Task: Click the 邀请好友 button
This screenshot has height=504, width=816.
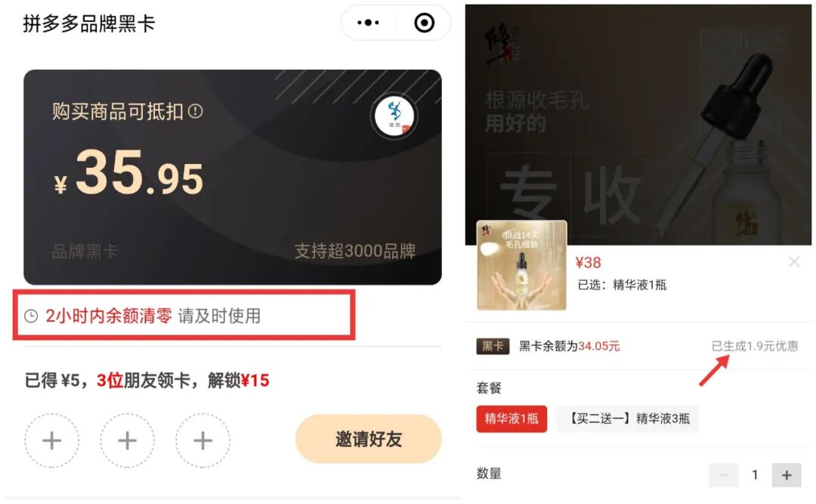Action: point(369,439)
